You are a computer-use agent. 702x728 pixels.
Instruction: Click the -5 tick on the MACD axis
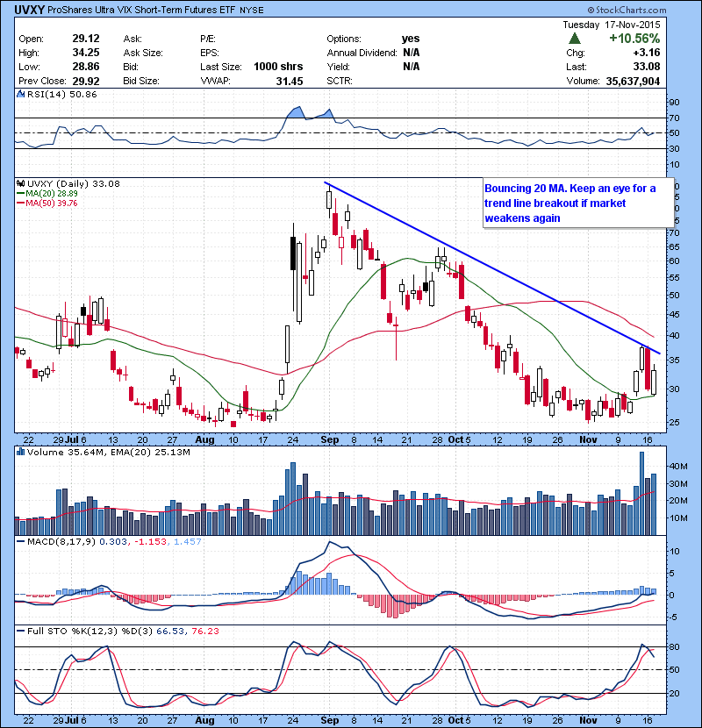click(x=675, y=617)
